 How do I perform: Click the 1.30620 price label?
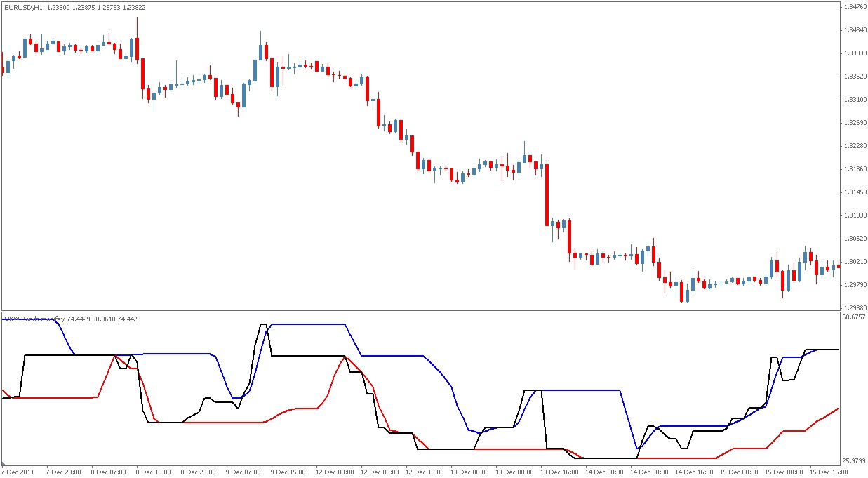[x=855, y=239]
